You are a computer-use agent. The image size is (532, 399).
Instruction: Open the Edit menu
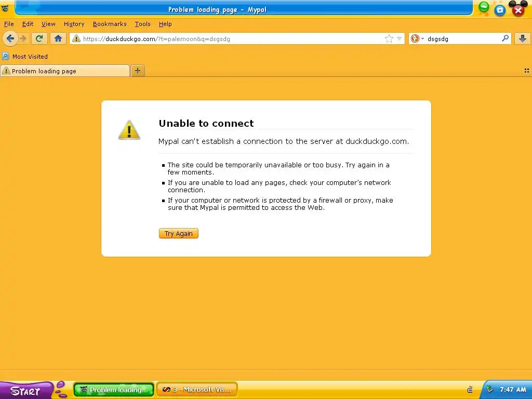coord(28,24)
